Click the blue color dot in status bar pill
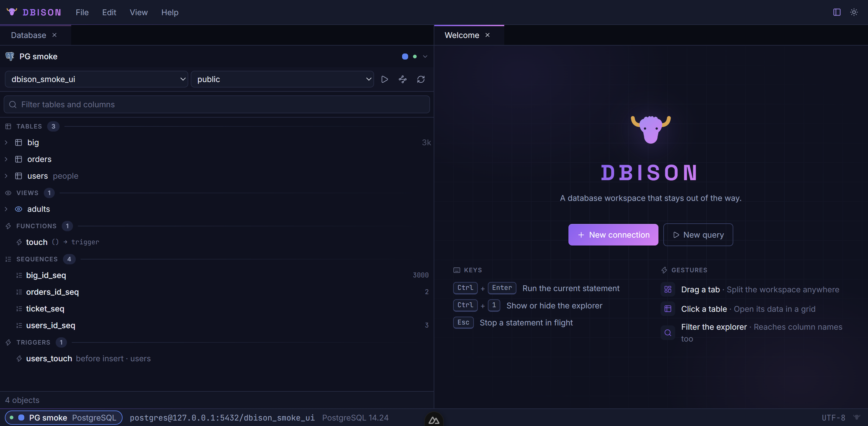This screenshot has width=868, height=426. click(21, 417)
